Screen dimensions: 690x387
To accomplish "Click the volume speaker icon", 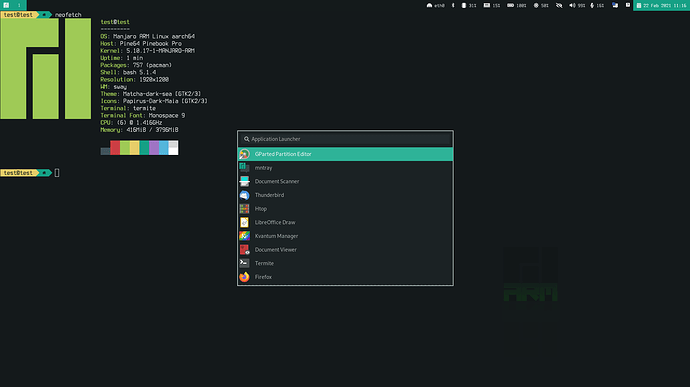I will 572,5.
